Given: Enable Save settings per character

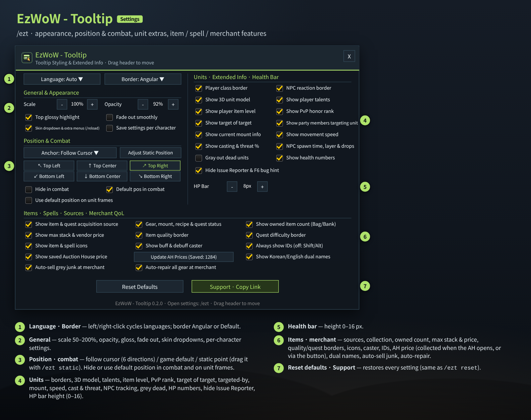Looking at the screenshot, I should click(x=110, y=128).
